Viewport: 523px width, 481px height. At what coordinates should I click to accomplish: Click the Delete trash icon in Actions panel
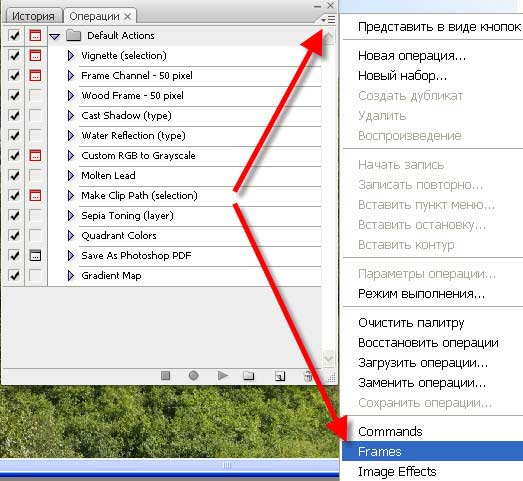tap(308, 376)
